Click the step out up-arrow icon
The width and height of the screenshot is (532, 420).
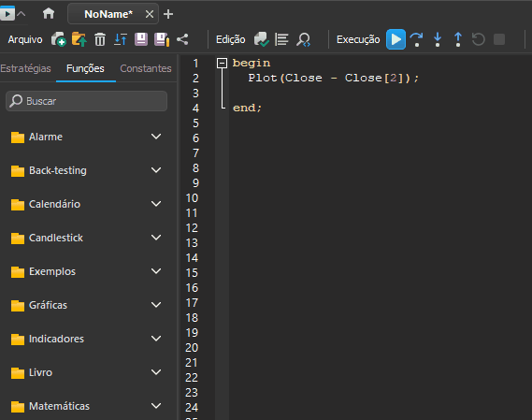coord(458,39)
